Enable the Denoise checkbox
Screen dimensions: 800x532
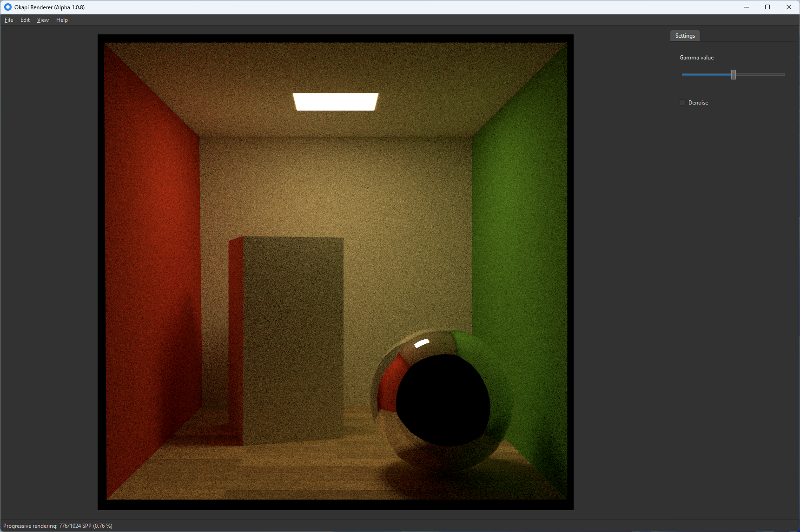(x=682, y=103)
